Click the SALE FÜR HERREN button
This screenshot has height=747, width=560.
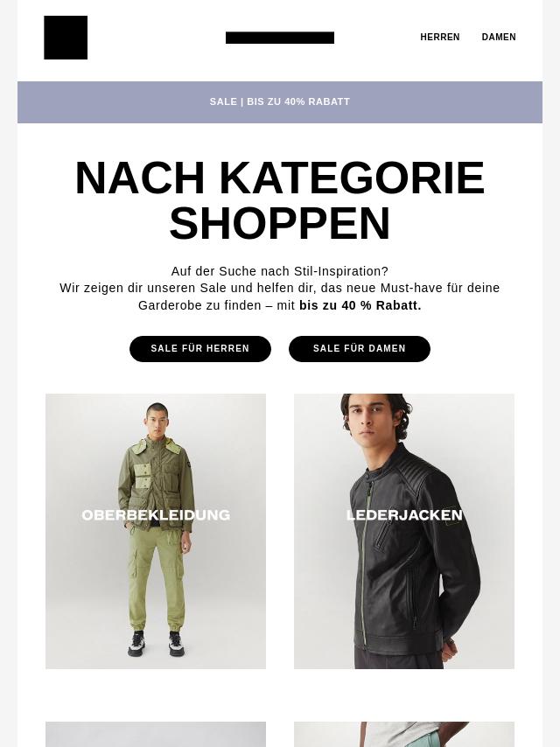pyautogui.click(x=200, y=349)
